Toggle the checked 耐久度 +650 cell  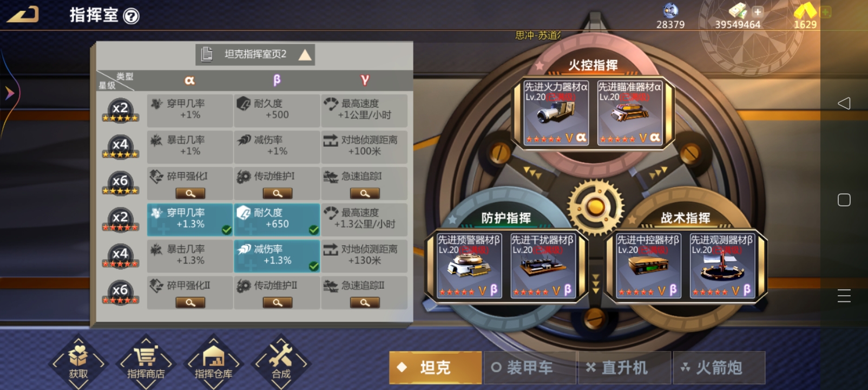pos(277,219)
